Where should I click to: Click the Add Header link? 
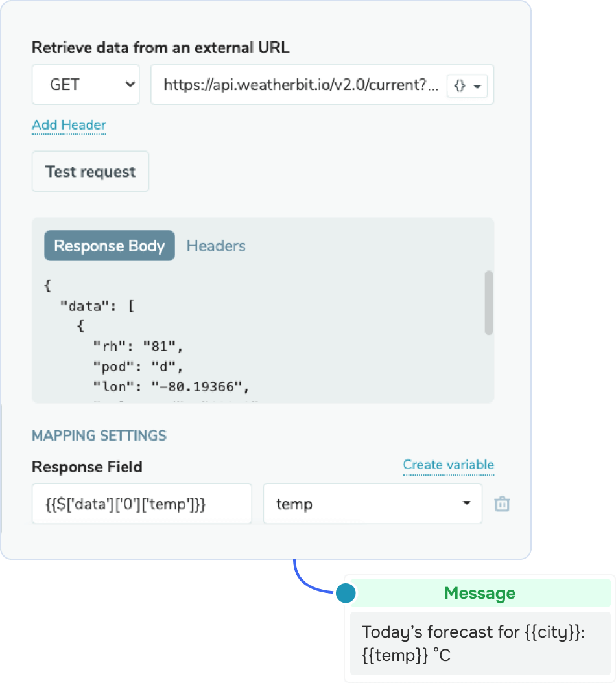pyautogui.click(x=69, y=125)
